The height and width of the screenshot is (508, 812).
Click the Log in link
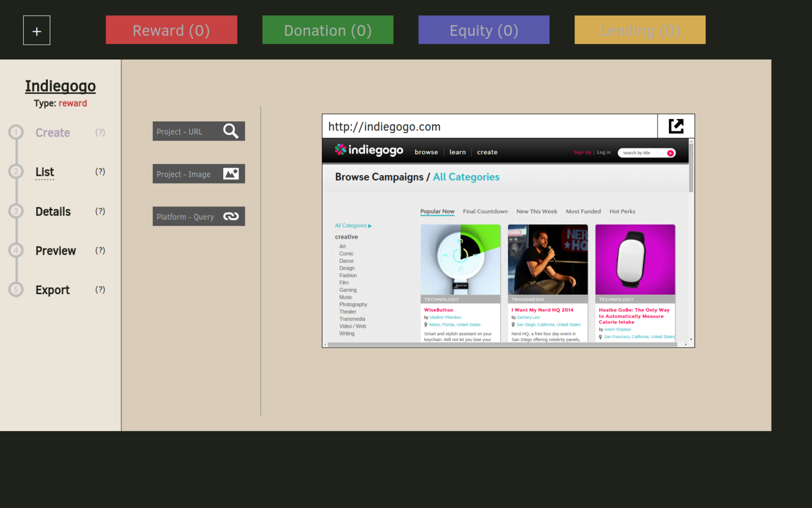(604, 152)
